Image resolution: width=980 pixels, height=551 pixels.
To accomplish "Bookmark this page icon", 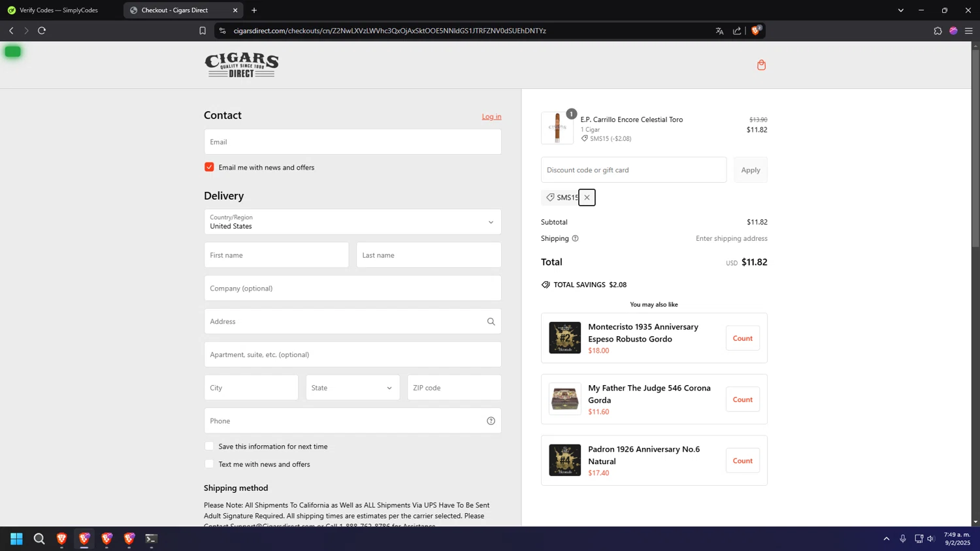I will [x=203, y=31].
